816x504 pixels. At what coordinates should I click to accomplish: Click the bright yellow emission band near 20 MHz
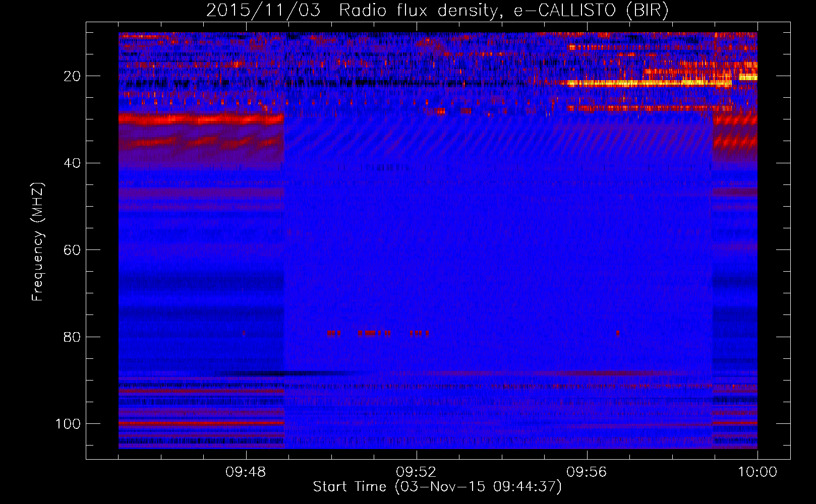(x=650, y=83)
